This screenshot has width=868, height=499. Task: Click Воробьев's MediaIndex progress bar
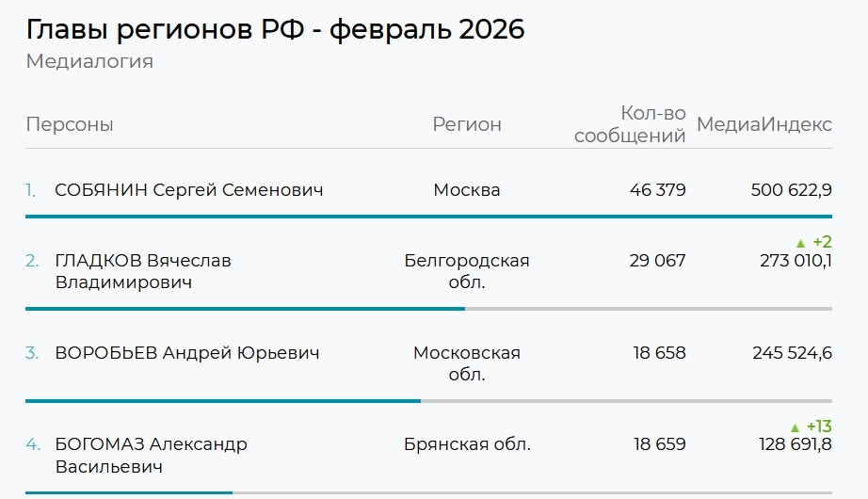click(x=223, y=401)
